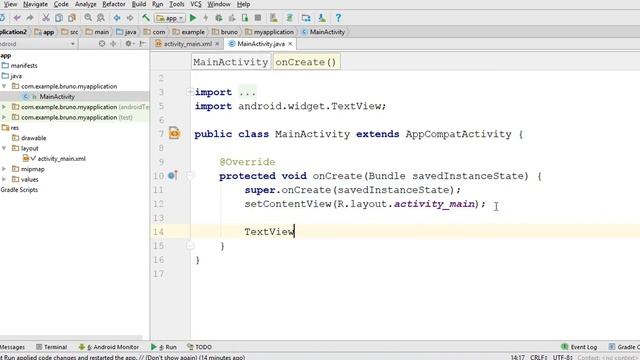Open the VCS menu
The width and height of the screenshot is (640, 360).
(196, 4)
